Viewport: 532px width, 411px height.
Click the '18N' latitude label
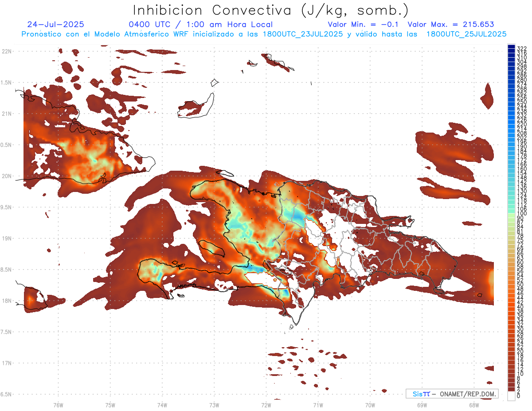6,301
